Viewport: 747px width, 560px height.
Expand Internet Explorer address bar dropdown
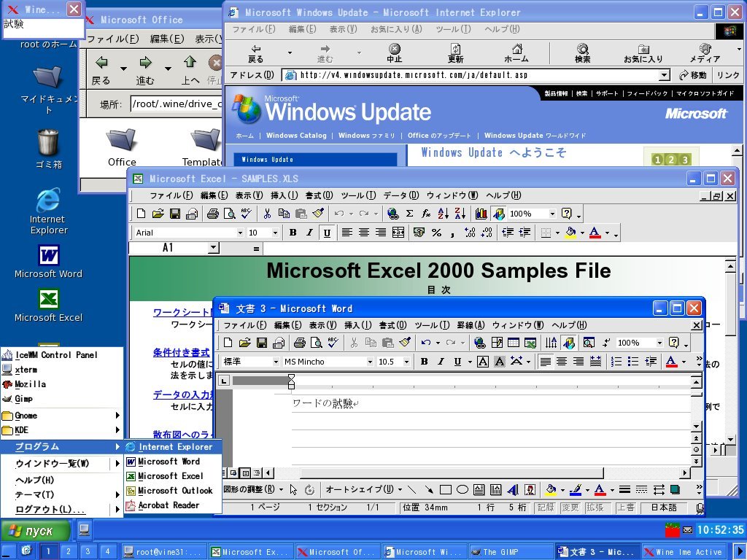(x=664, y=75)
